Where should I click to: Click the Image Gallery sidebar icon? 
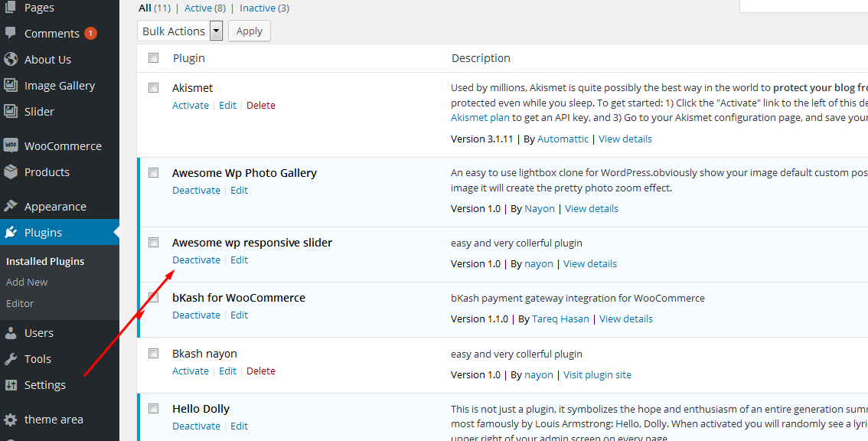[11, 85]
